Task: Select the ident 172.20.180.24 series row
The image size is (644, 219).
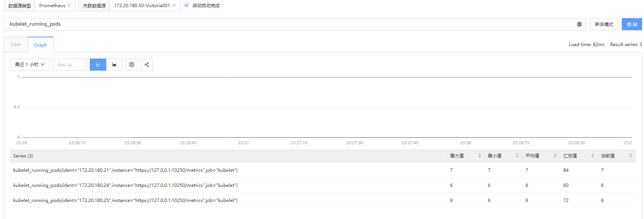Action: (x=125, y=185)
